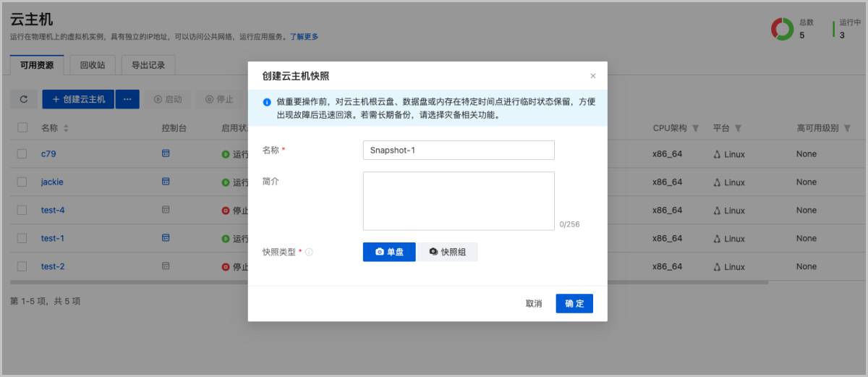
Task: Open the 高可用级别 column filter
Action: pyautogui.click(x=847, y=128)
